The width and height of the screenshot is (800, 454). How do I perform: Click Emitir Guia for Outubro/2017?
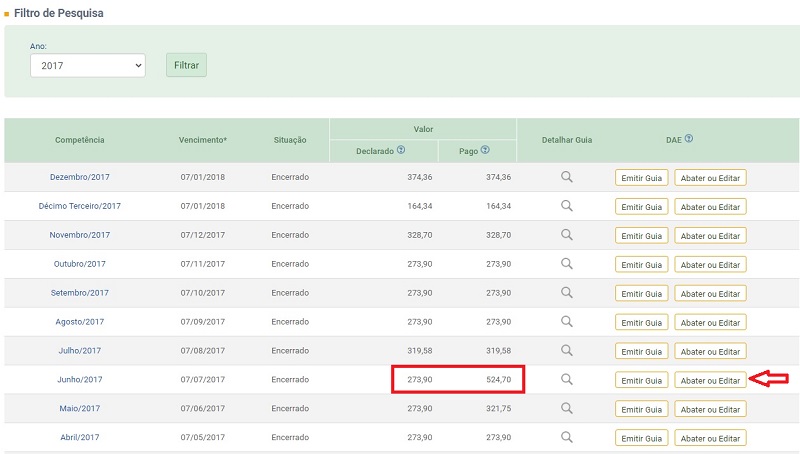(x=642, y=265)
